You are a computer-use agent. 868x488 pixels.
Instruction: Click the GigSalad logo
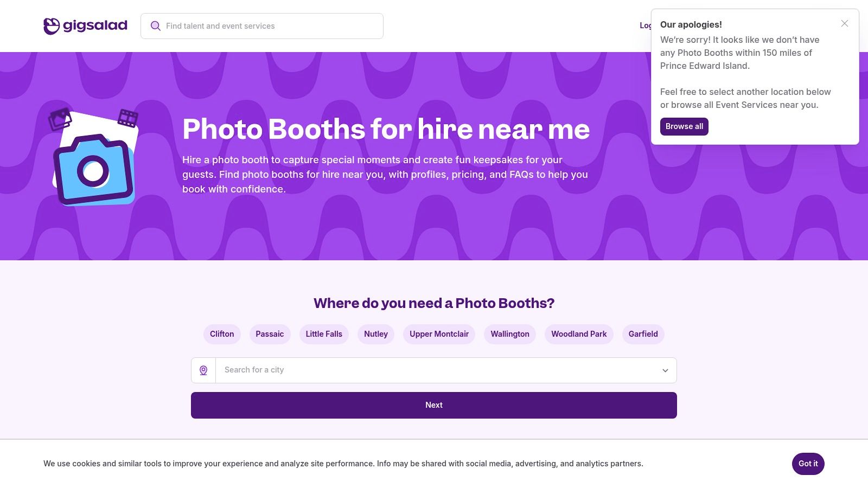pos(85,25)
